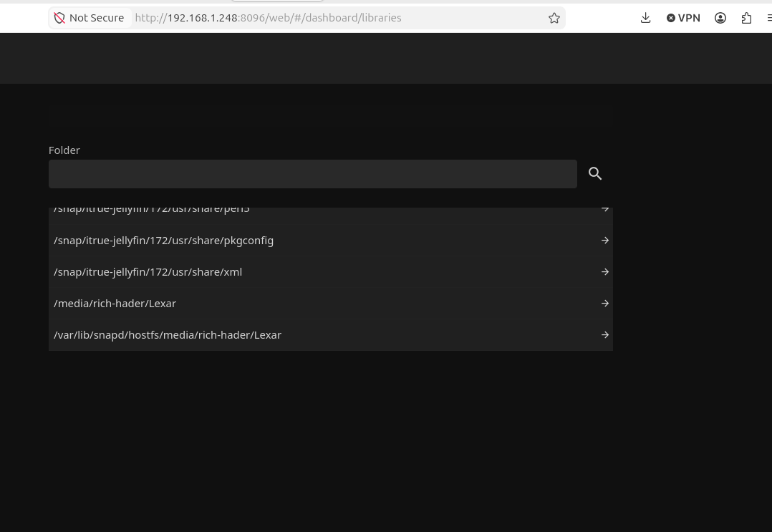772x532 pixels.
Task: Choose the /media/rich-hader/Lexar folder
Action: (115, 304)
